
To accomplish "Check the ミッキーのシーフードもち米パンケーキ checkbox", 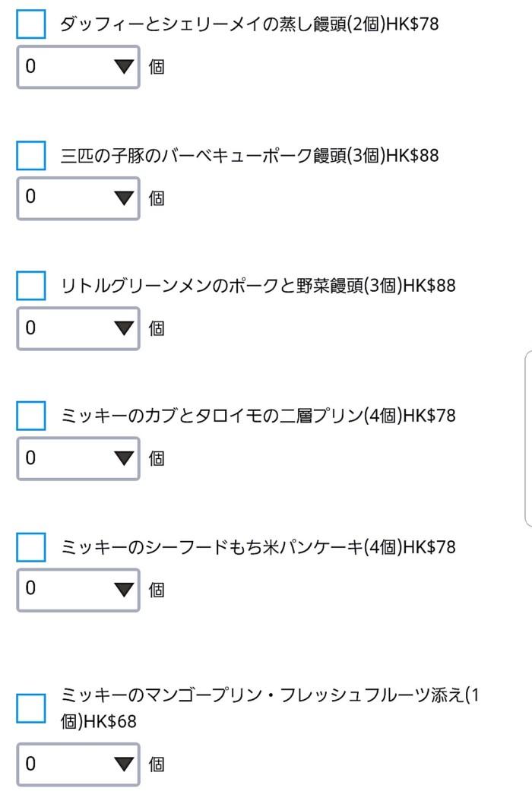I will 30,547.
